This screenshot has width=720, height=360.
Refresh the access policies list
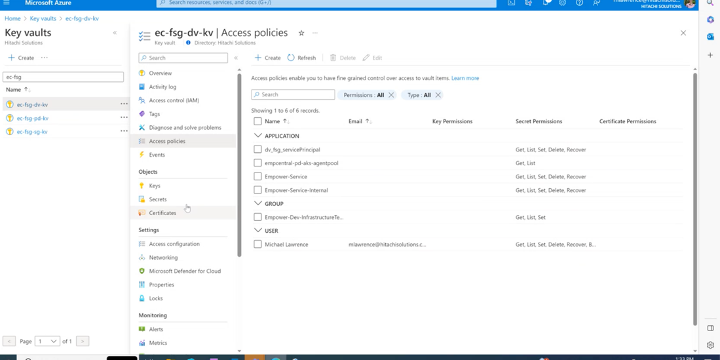click(302, 58)
